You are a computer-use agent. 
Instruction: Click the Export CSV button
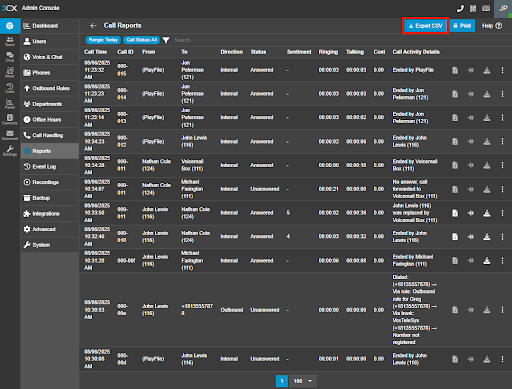click(425, 26)
